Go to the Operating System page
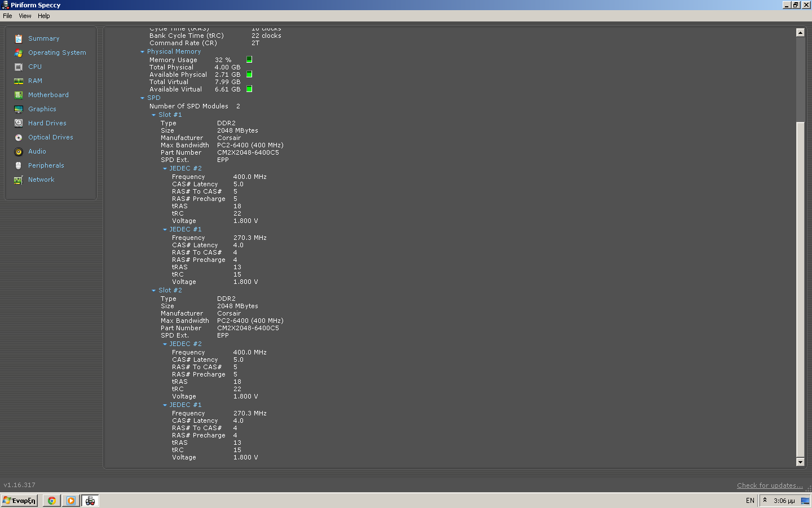The height and width of the screenshot is (508, 812). (57, 52)
